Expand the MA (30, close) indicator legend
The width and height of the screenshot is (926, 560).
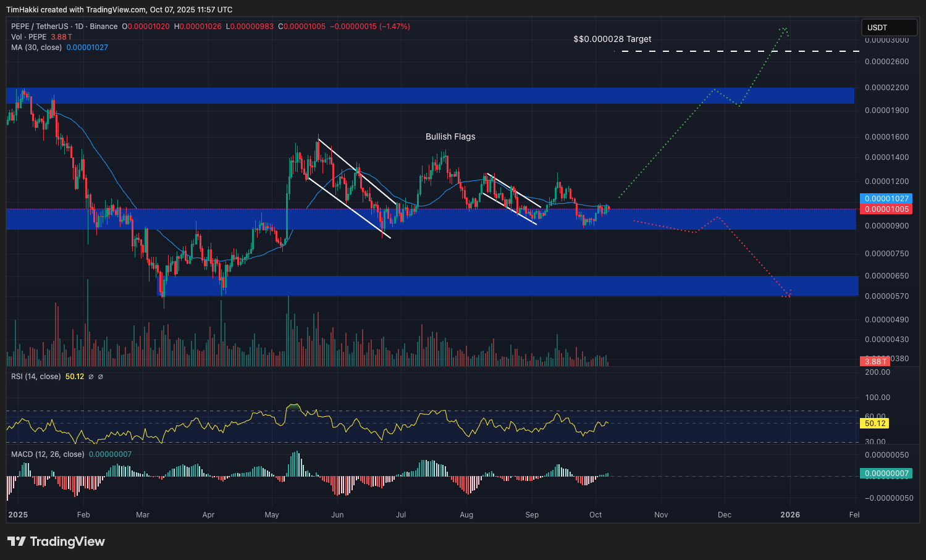click(36, 48)
